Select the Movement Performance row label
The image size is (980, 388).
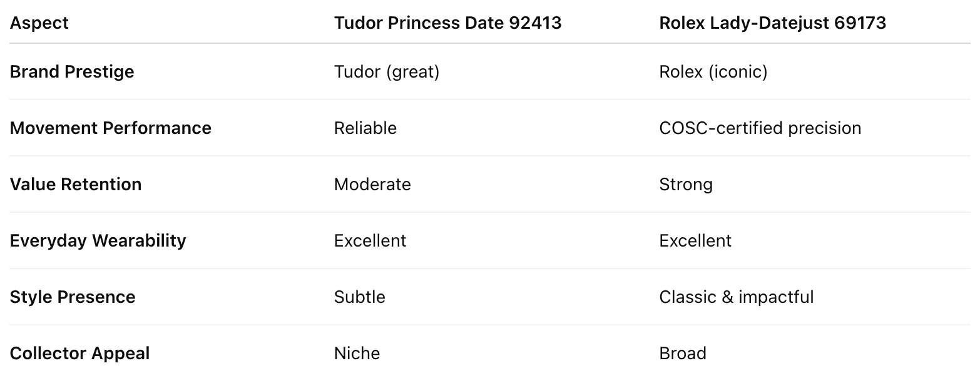tap(111, 128)
